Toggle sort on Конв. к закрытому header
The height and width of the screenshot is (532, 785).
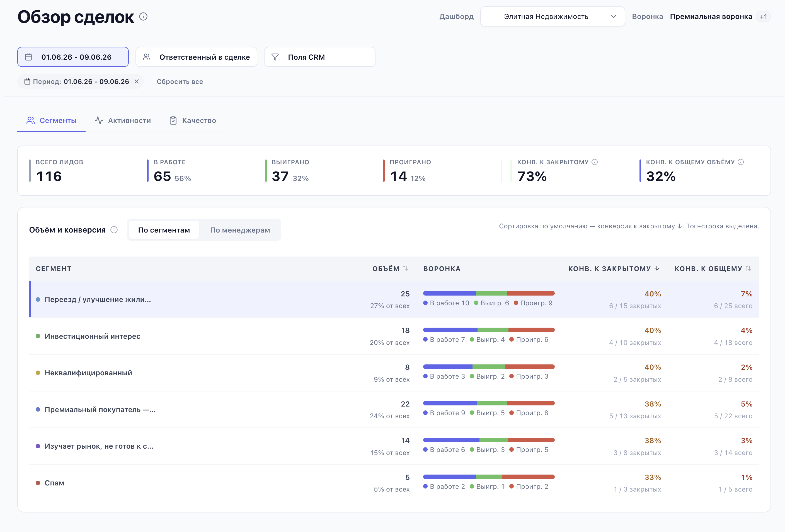613,269
